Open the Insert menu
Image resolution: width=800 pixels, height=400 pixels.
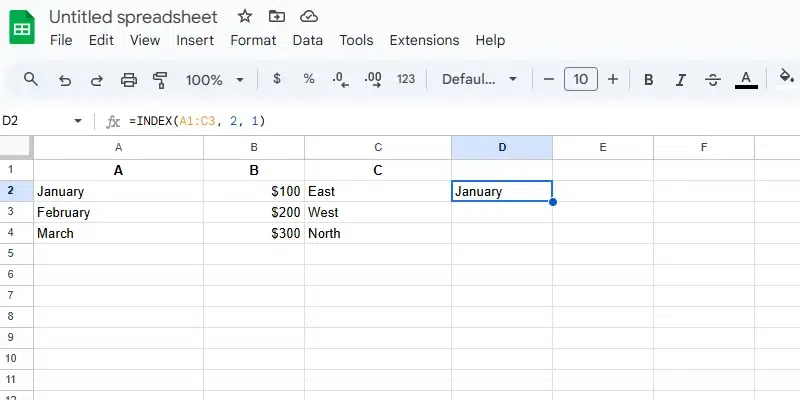[x=195, y=40]
